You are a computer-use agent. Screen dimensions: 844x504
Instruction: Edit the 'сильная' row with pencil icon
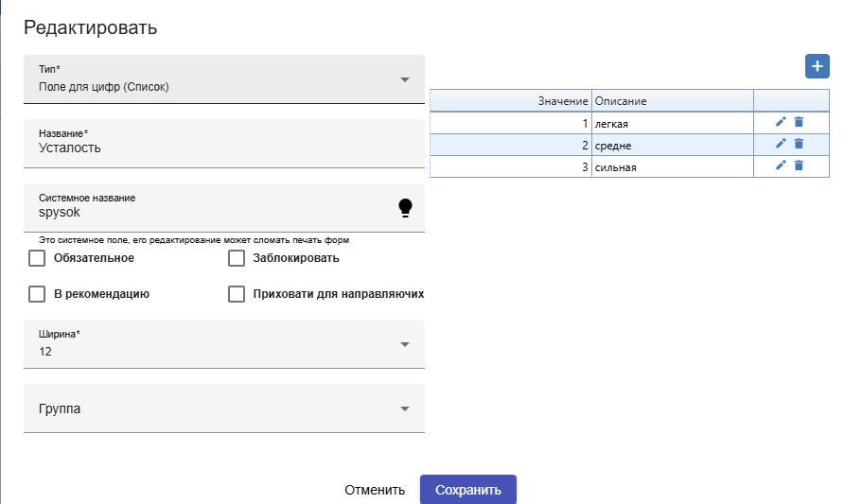[x=781, y=165]
